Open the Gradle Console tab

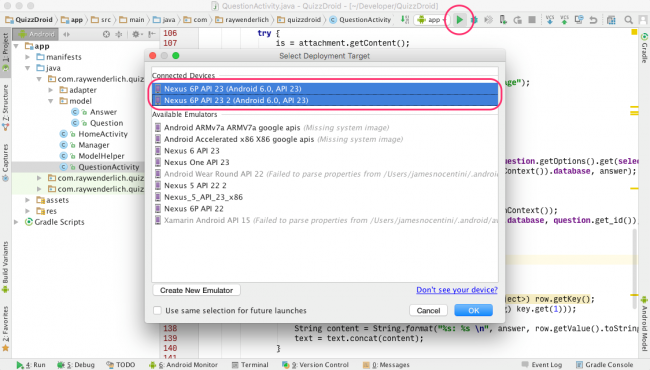604,365
